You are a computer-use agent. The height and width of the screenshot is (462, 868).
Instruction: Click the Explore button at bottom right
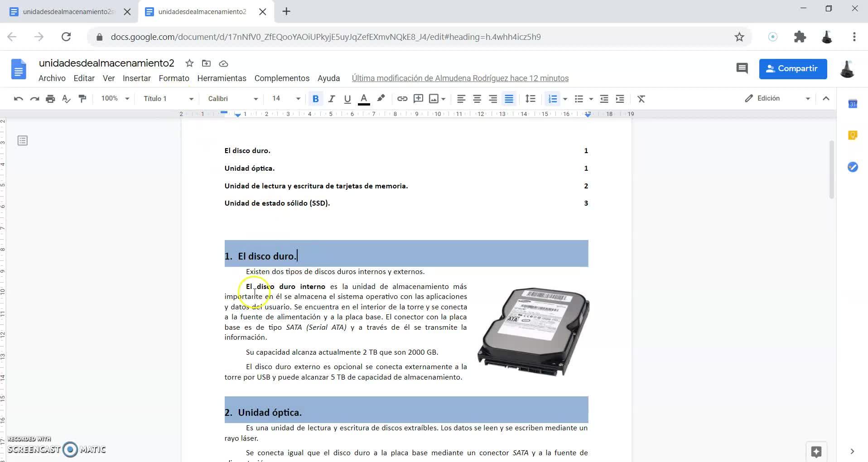[816, 452]
